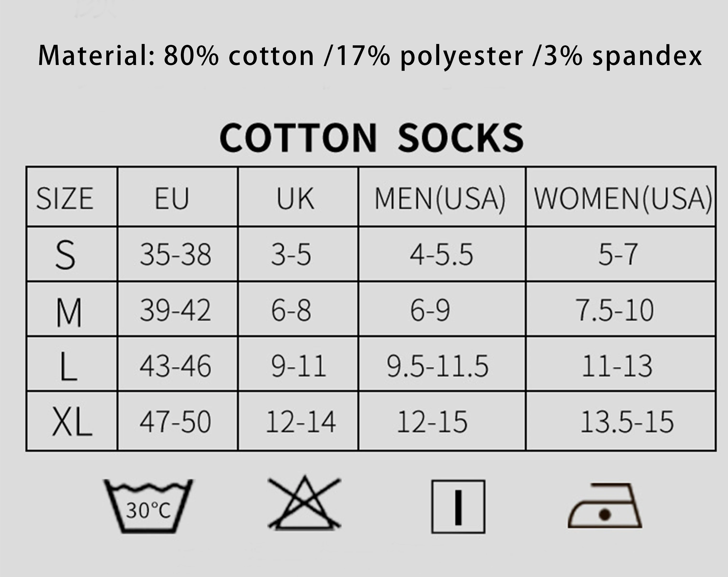Click the MEN(USA) column header
This screenshot has width=728, height=577.
(440, 199)
